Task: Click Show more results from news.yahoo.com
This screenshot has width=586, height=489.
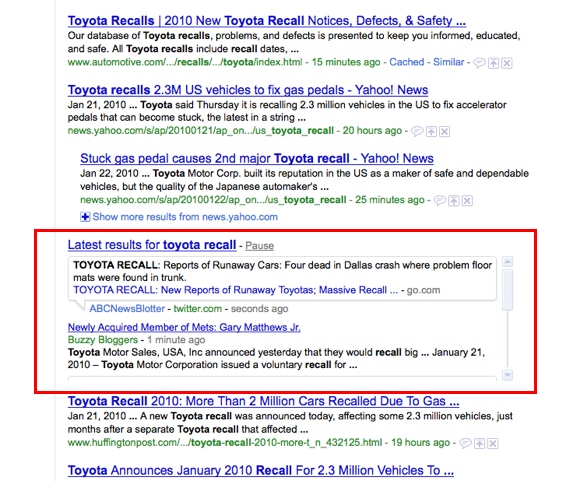Action: (x=185, y=217)
